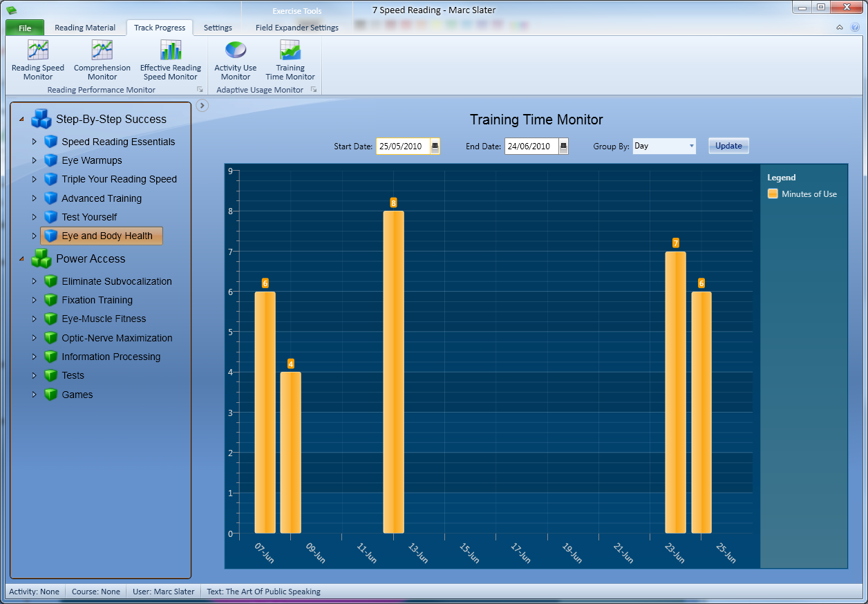
Task: Click the Start Date calendar icon
Action: click(435, 146)
